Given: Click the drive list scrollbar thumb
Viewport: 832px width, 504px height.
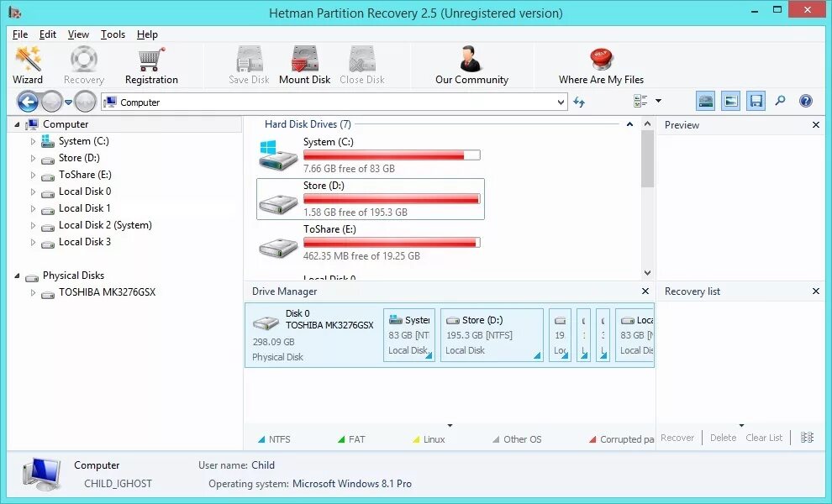Looking at the screenshot, I should pyautogui.click(x=647, y=159).
